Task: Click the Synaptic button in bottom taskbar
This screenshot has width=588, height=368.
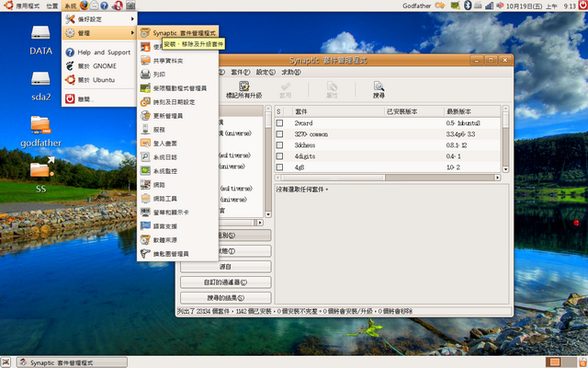Action: (x=72, y=362)
